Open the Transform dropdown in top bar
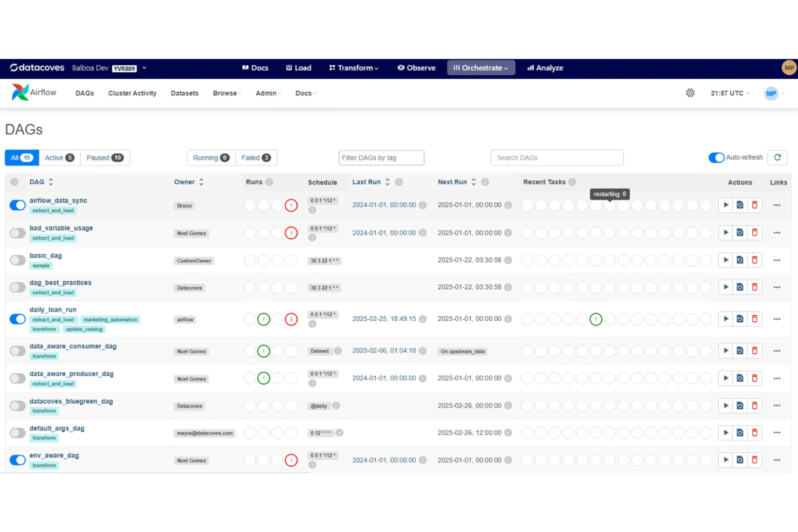 point(354,68)
